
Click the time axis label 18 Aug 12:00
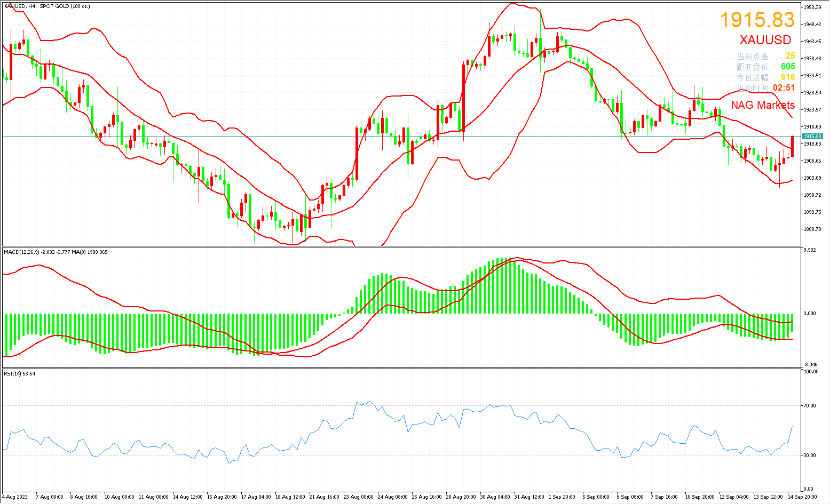(290, 497)
